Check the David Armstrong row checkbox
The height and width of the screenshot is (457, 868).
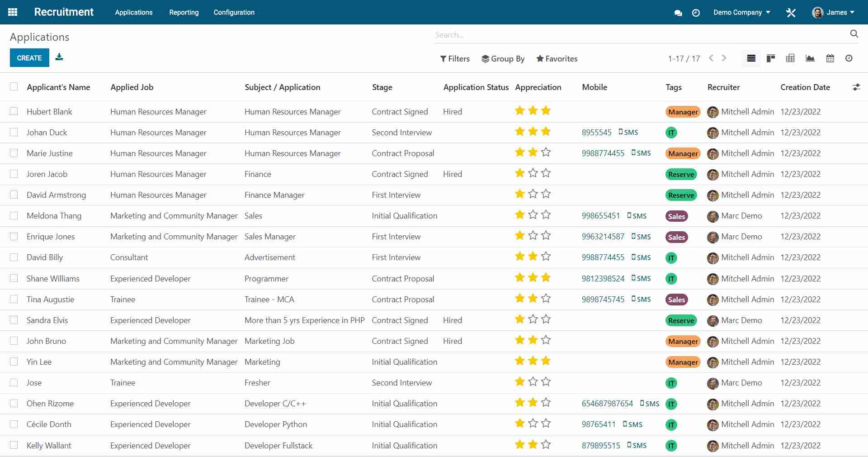[x=14, y=194]
